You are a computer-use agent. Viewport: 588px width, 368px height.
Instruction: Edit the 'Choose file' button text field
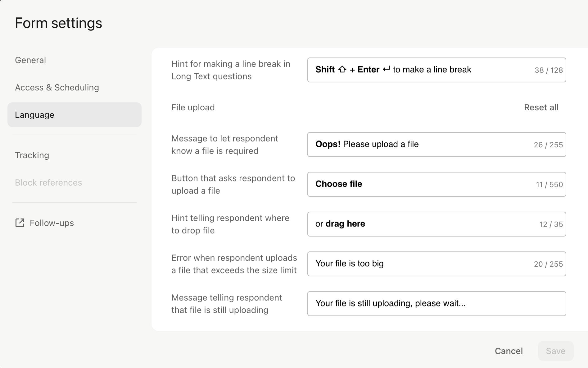pyautogui.click(x=436, y=184)
